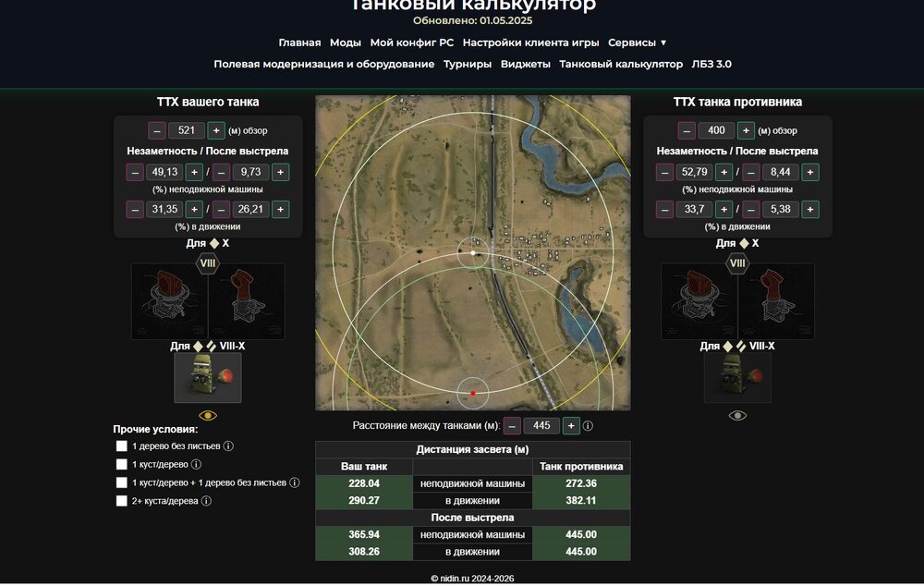Select binocular telescope icon for enemy tank

click(776, 301)
